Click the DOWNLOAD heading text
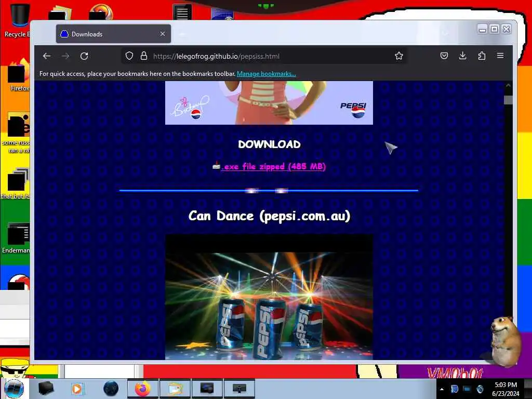532x399 pixels. 269,144
